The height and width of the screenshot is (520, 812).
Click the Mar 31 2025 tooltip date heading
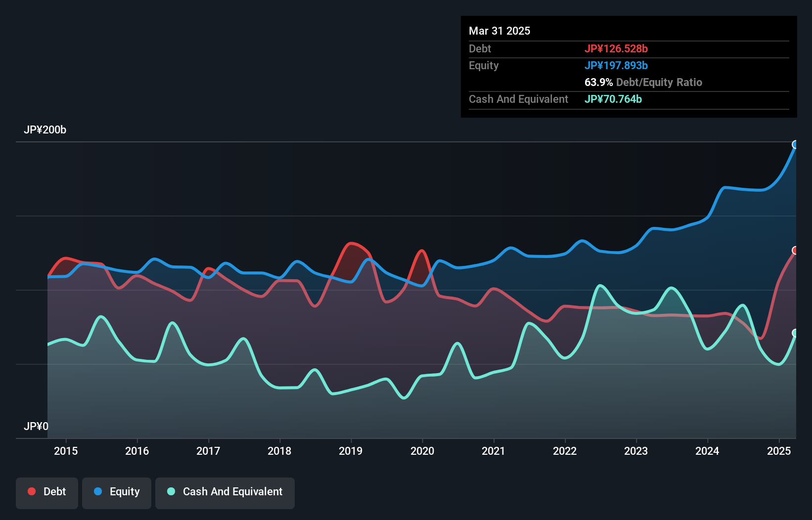tap(499, 31)
